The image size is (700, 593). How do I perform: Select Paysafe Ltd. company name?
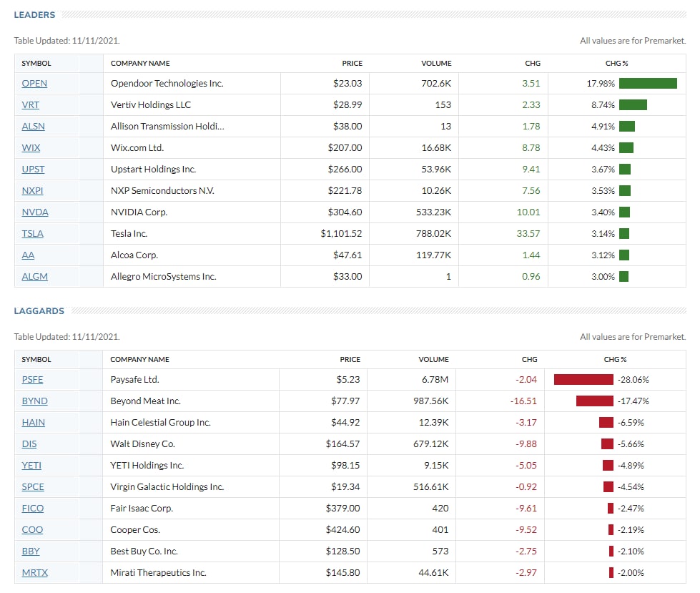[135, 380]
